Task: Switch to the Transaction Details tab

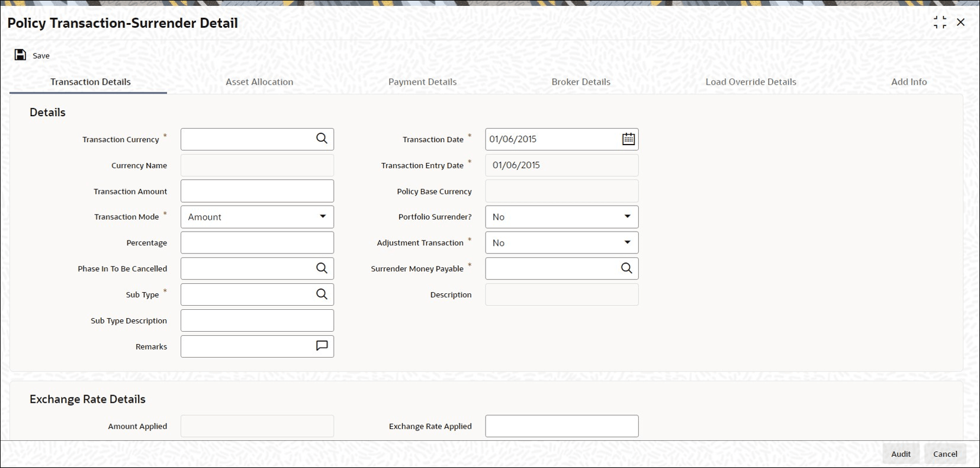Action: 90,82
